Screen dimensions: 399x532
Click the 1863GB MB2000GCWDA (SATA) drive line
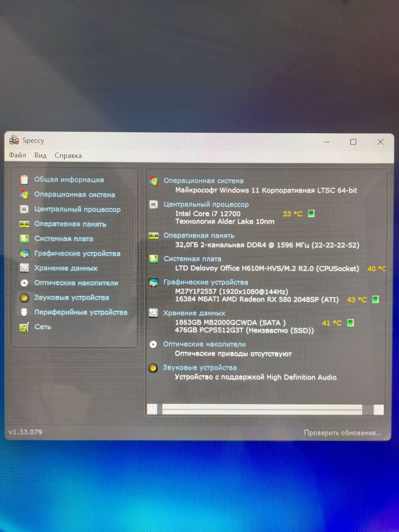[230, 323]
